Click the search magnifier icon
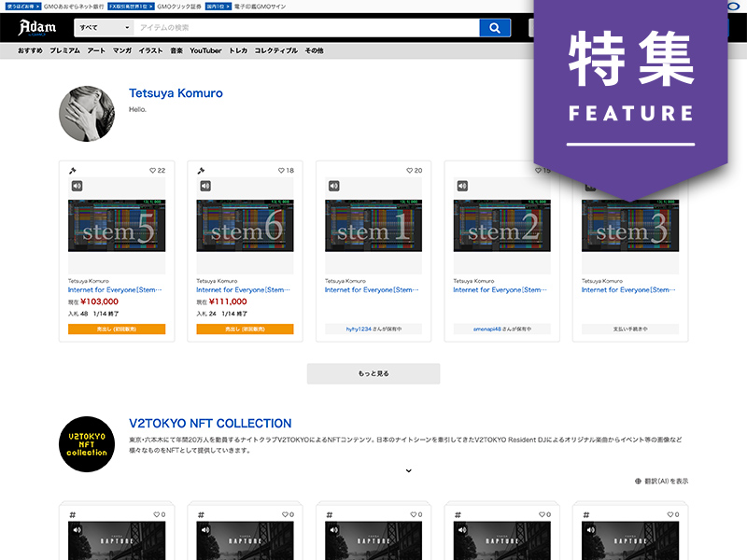The width and height of the screenshot is (747, 560). pos(494,28)
